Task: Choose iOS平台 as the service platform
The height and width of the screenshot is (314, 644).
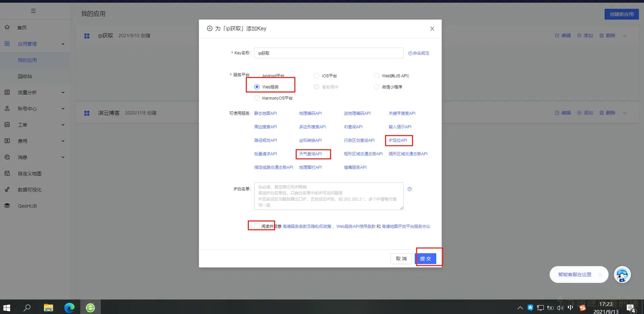Action: click(x=316, y=76)
